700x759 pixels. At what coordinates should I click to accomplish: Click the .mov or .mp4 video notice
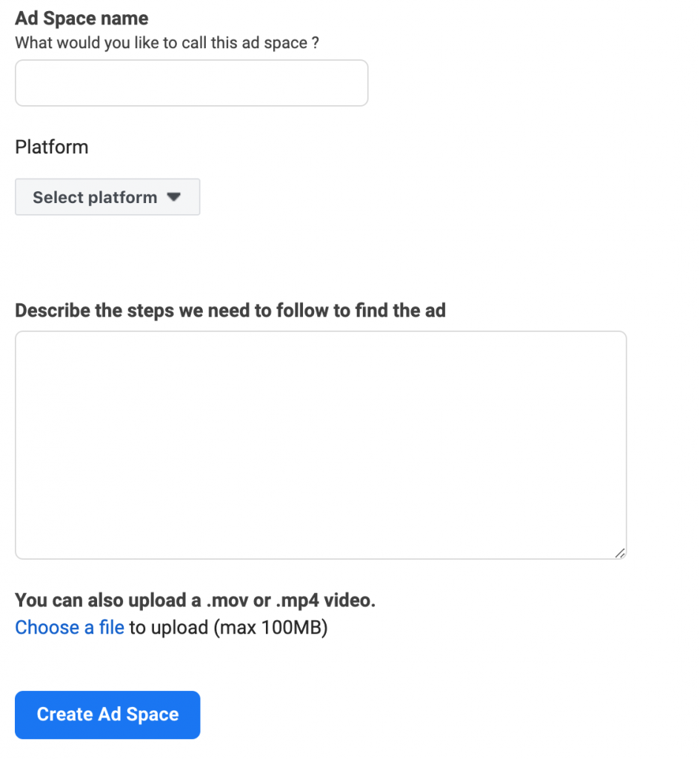tap(196, 600)
